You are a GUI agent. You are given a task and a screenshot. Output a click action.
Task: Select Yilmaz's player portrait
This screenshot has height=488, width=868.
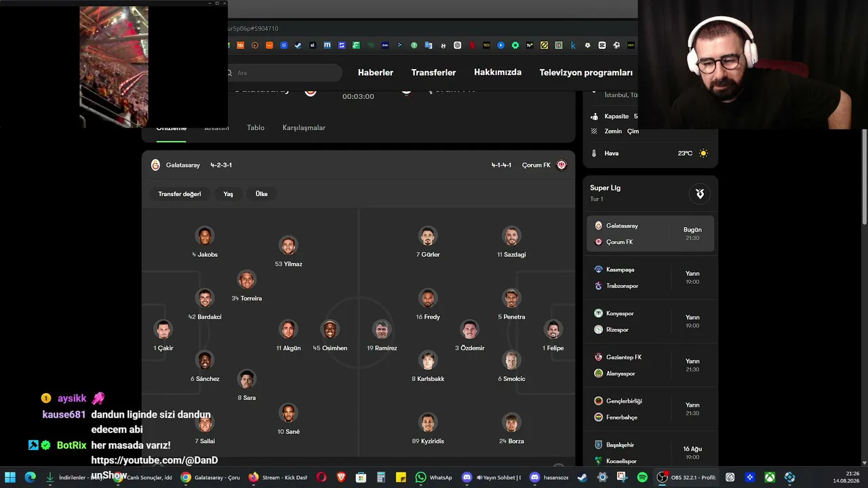pos(288,245)
